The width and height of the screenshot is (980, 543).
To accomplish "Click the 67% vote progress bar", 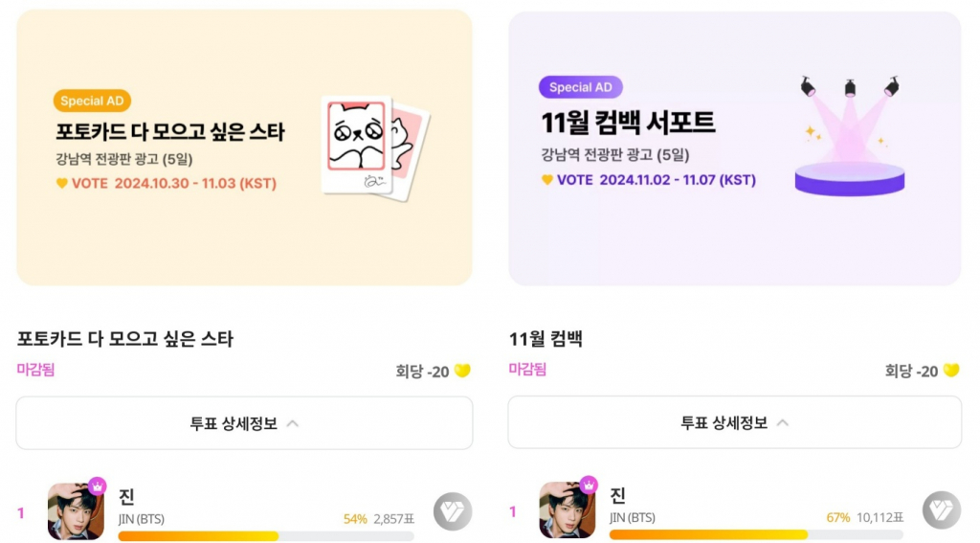I will click(x=756, y=534).
